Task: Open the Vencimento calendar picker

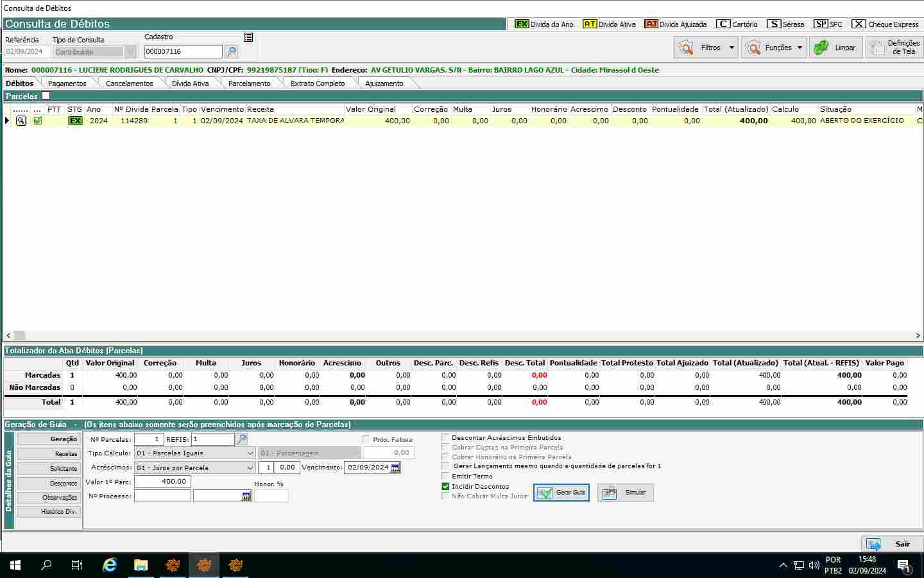Action: point(395,468)
